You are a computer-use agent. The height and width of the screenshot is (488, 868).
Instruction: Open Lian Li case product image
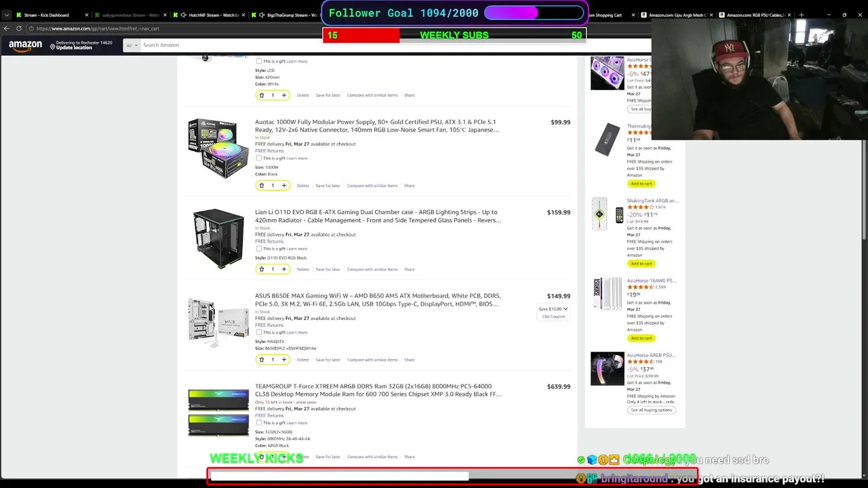218,239
